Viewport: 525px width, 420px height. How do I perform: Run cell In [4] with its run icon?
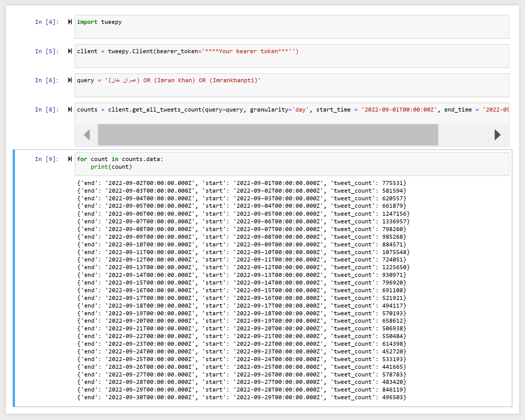(x=70, y=22)
